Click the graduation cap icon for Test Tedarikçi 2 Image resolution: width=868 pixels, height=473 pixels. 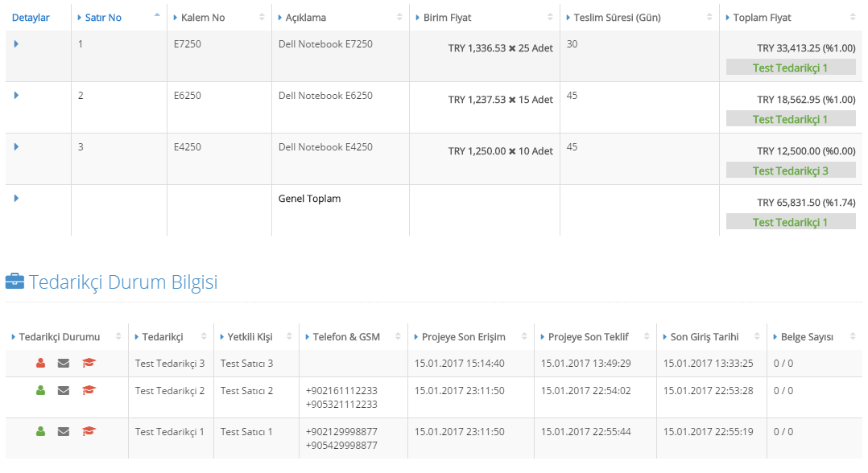[x=89, y=390]
